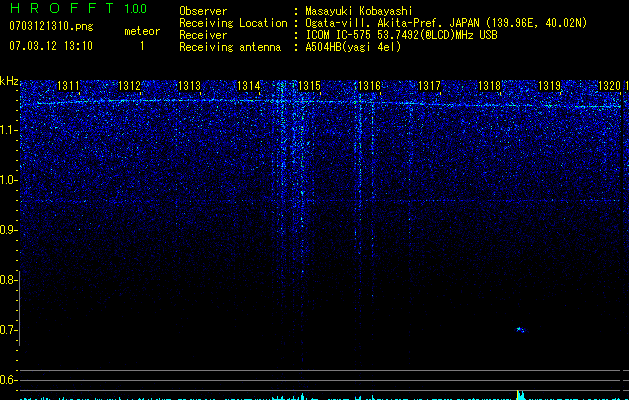
Task: Click time axis marker 1312
Action: pos(130,86)
